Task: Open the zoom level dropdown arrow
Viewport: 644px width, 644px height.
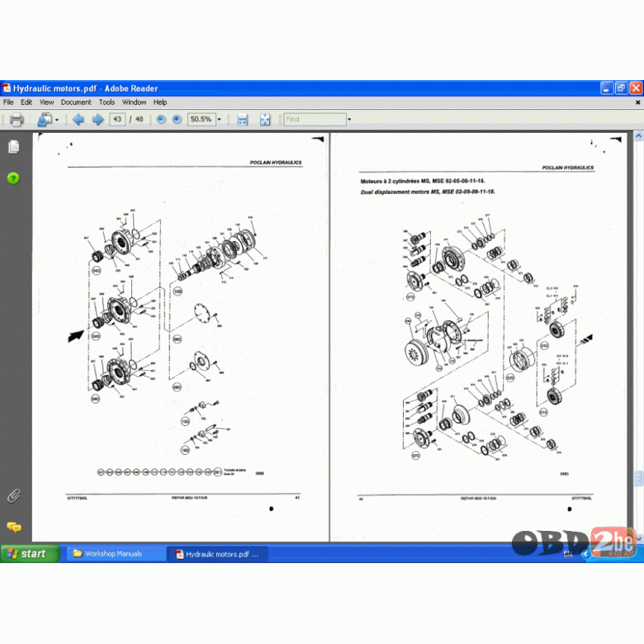Action: (x=220, y=120)
